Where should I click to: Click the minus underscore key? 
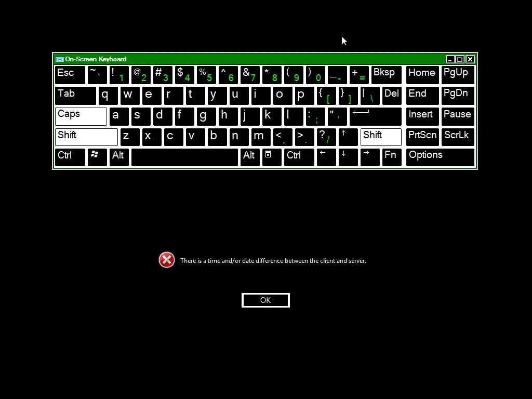(x=337, y=75)
